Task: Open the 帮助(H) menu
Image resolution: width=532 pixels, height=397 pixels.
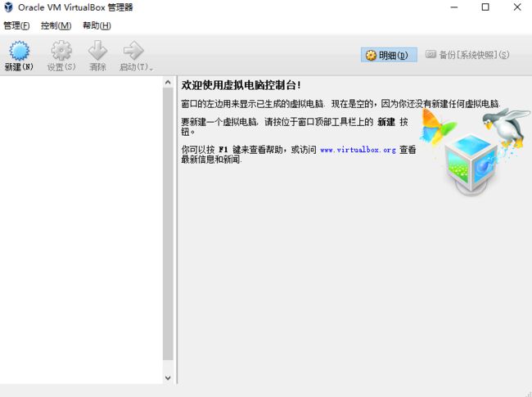Action: point(97,25)
